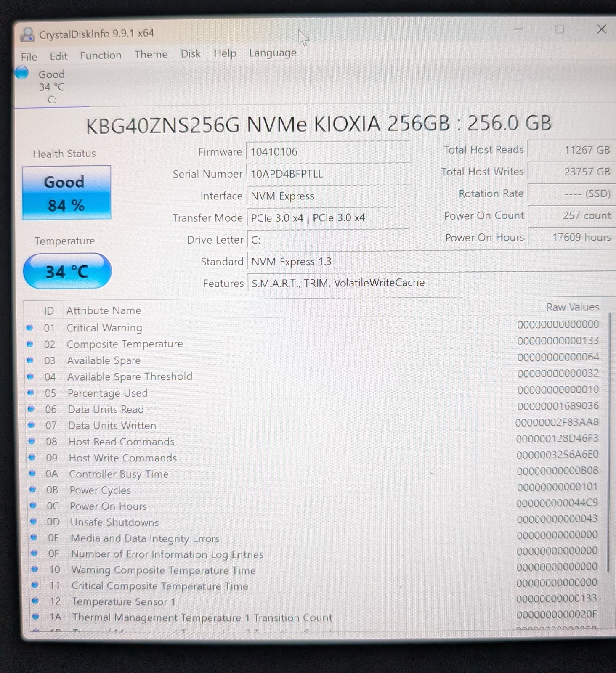Click the status dot for Controller Busy Time

pyautogui.click(x=32, y=473)
